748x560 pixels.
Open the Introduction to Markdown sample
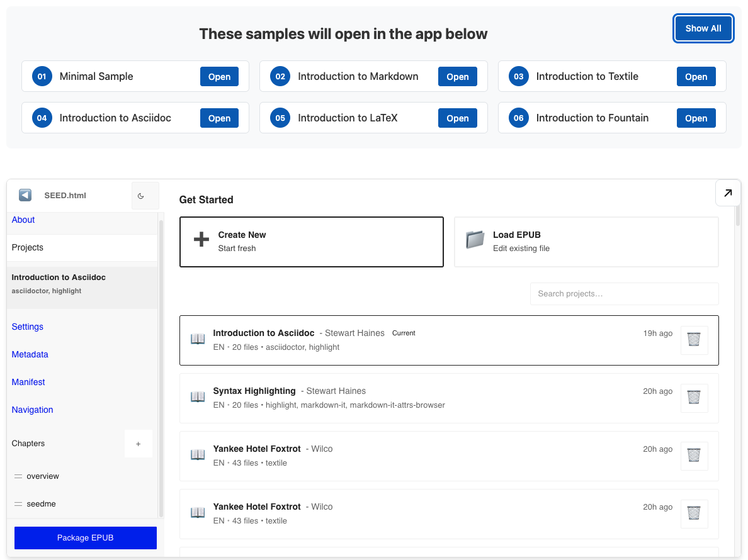458,77
